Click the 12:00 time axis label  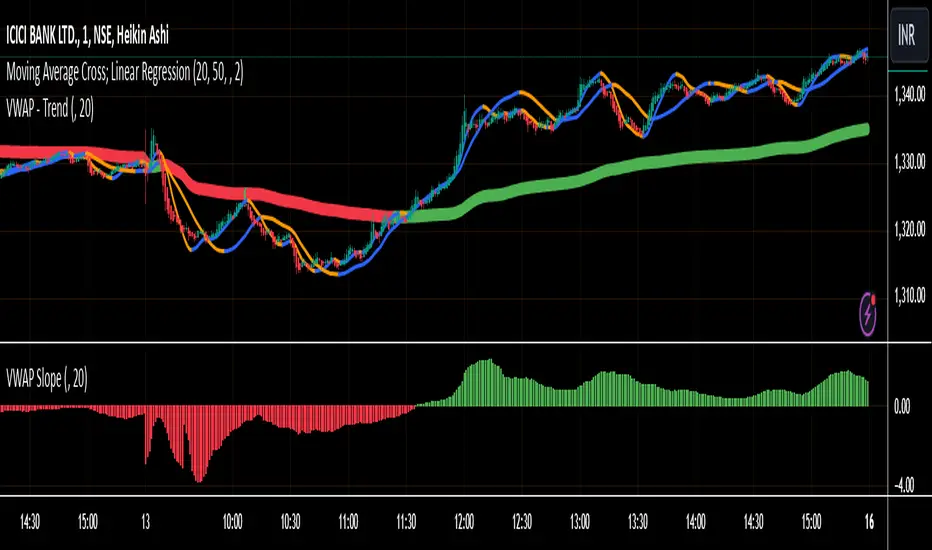pos(464,522)
